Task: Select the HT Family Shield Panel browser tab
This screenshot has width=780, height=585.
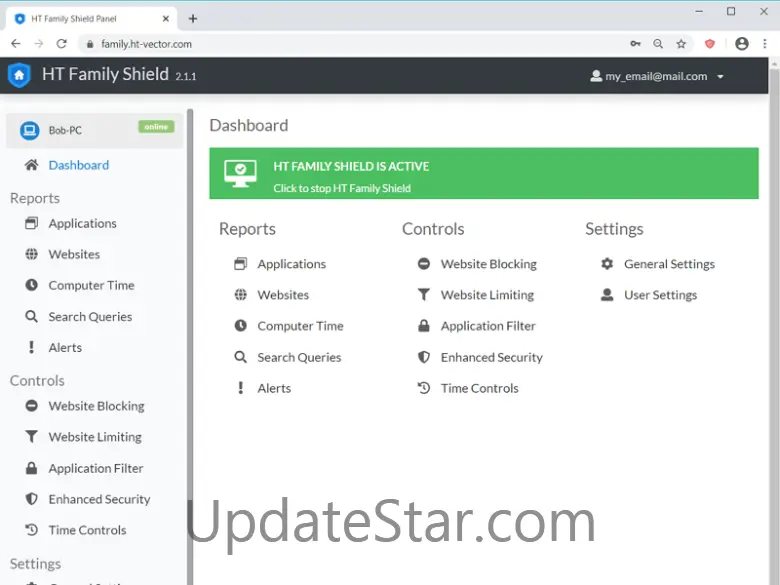Action: click(92, 19)
